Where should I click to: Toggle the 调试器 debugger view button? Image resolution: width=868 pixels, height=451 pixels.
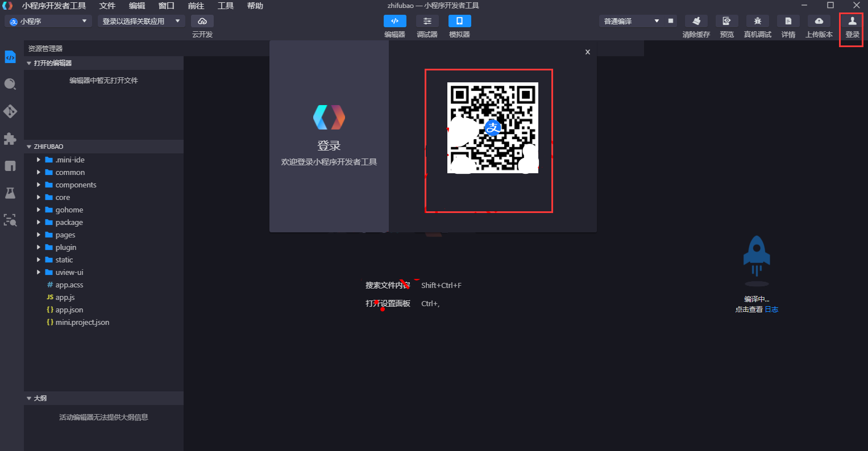(427, 21)
